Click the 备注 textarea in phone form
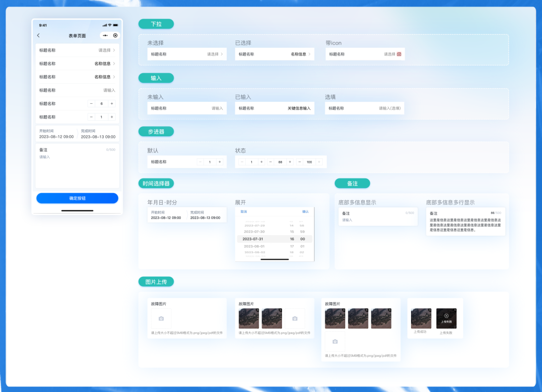Viewport: 542px width, 392px height. [x=77, y=166]
